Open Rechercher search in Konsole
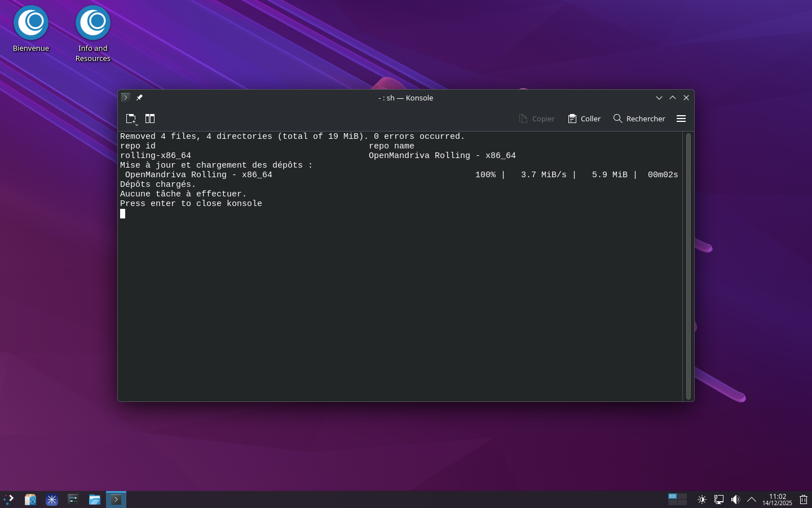This screenshot has width=812, height=508. [639, 119]
